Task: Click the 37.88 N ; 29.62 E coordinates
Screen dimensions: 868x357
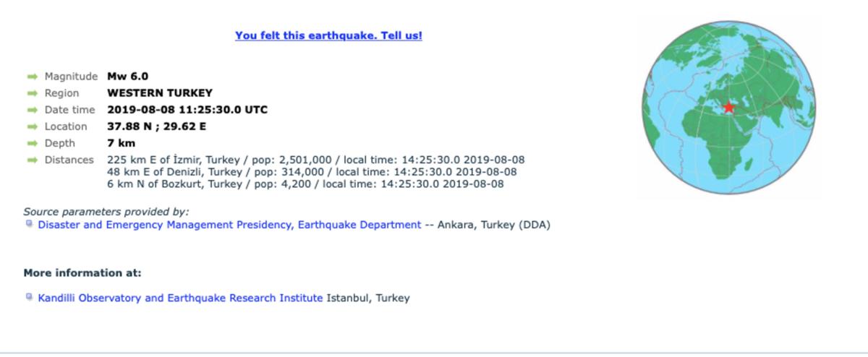Action: (x=157, y=126)
